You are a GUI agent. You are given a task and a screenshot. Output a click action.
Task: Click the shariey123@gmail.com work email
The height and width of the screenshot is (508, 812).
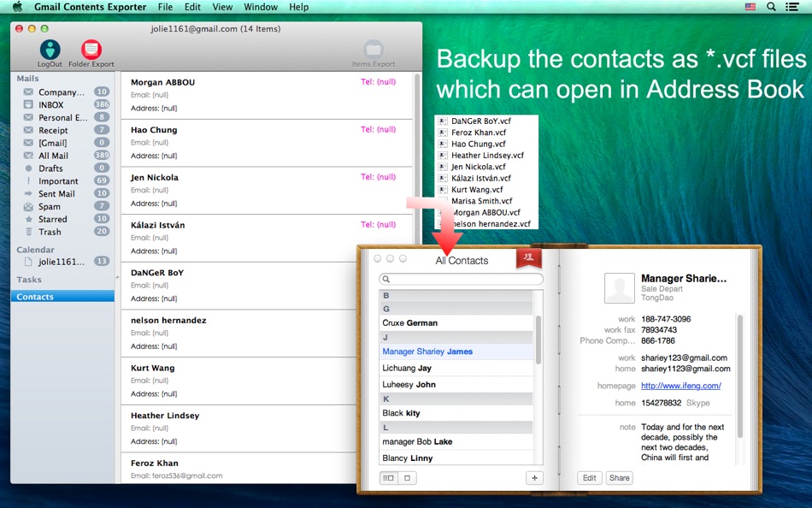click(x=684, y=357)
